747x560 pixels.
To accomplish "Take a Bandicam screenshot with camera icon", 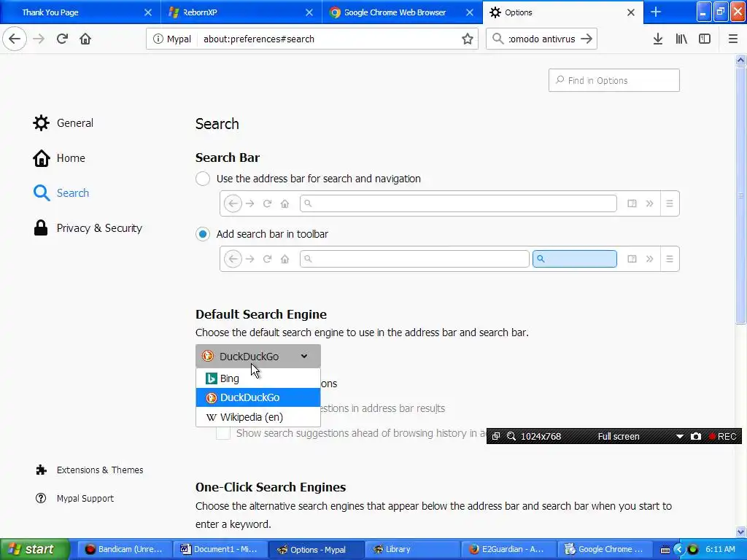I will click(695, 436).
